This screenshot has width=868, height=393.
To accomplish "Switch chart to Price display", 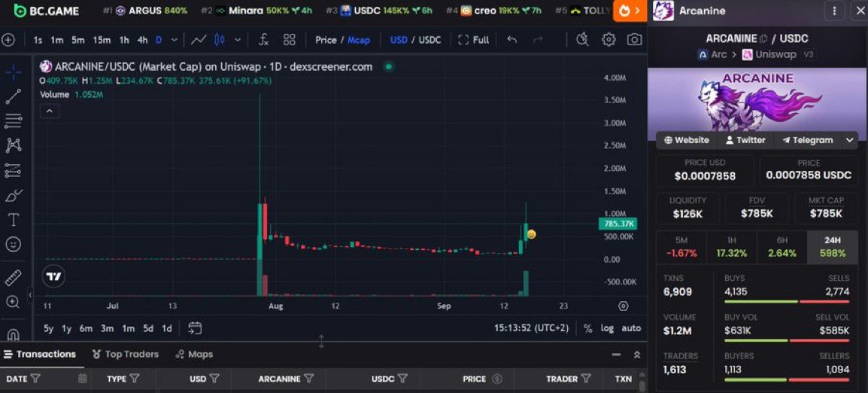I will tap(326, 40).
